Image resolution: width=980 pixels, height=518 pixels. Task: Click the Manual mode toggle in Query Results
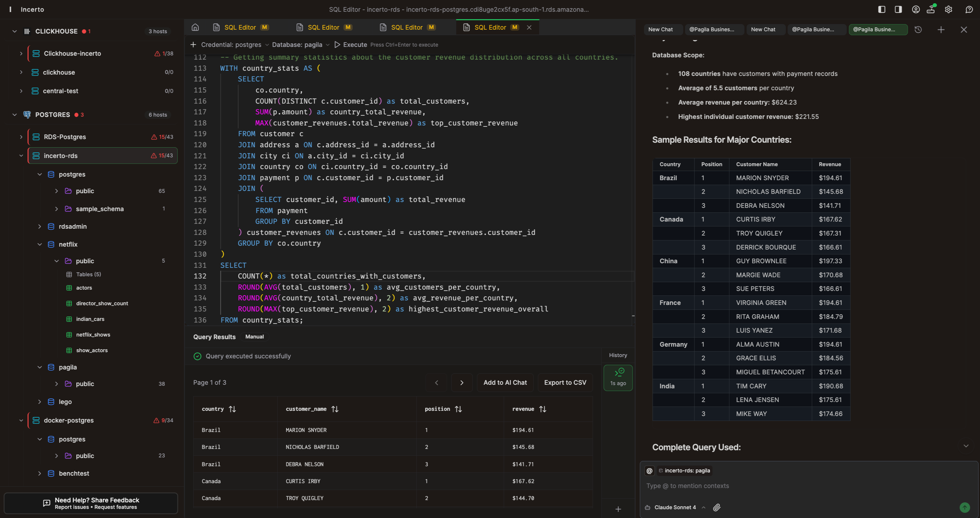[254, 337]
